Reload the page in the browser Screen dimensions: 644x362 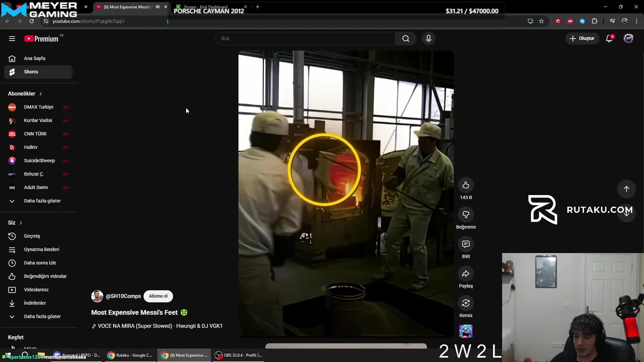pyautogui.click(x=32, y=21)
